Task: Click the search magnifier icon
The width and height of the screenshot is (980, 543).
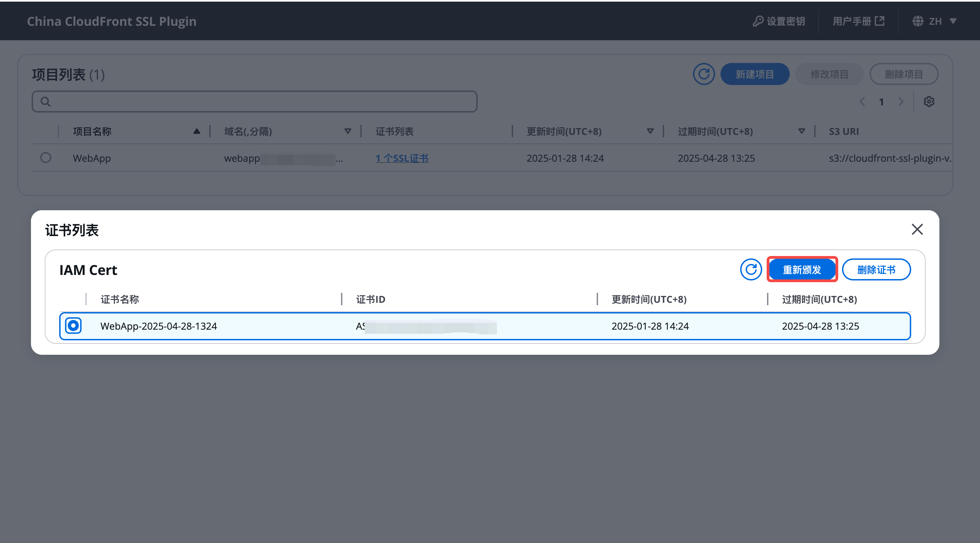Action: click(45, 101)
